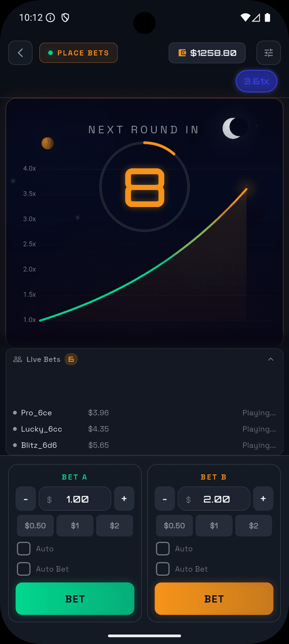The image size is (289, 644).
Task: Open the settings sliders icon
Action: pos(269,53)
